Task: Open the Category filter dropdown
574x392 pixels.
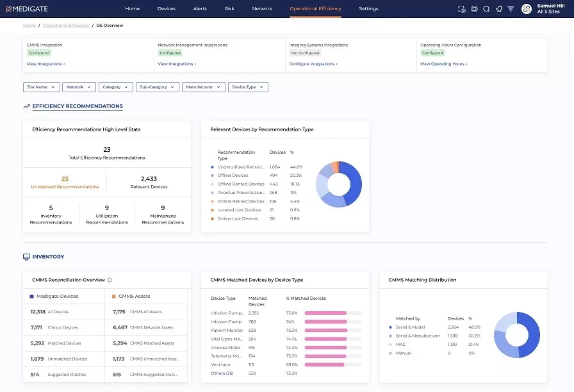Action: click(x=116, y=87)
